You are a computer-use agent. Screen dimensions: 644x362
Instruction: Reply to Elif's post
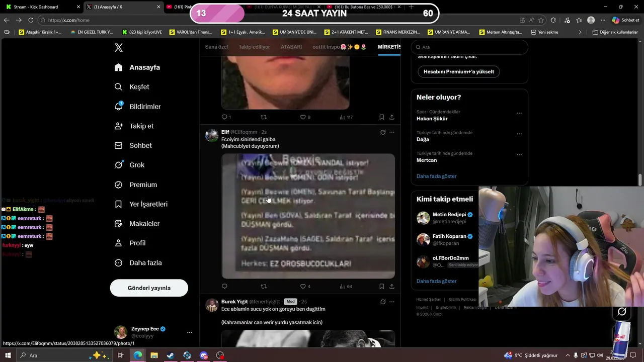tap(224, 287)
